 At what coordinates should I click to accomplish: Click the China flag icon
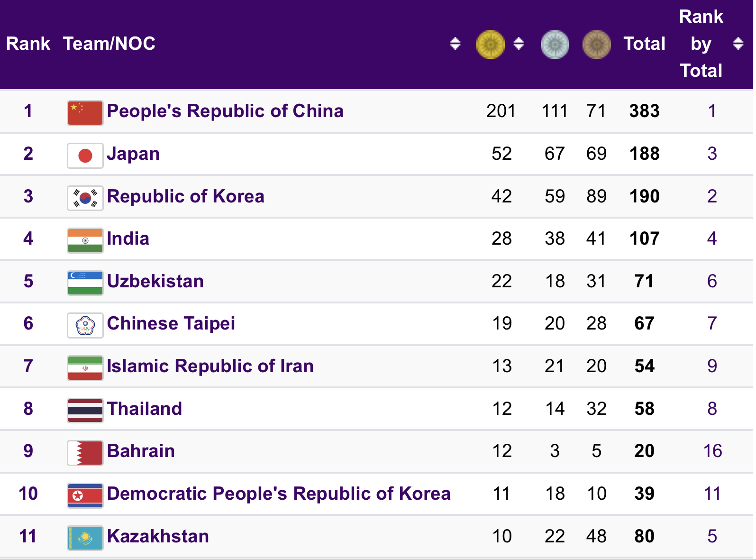[85, 113]
